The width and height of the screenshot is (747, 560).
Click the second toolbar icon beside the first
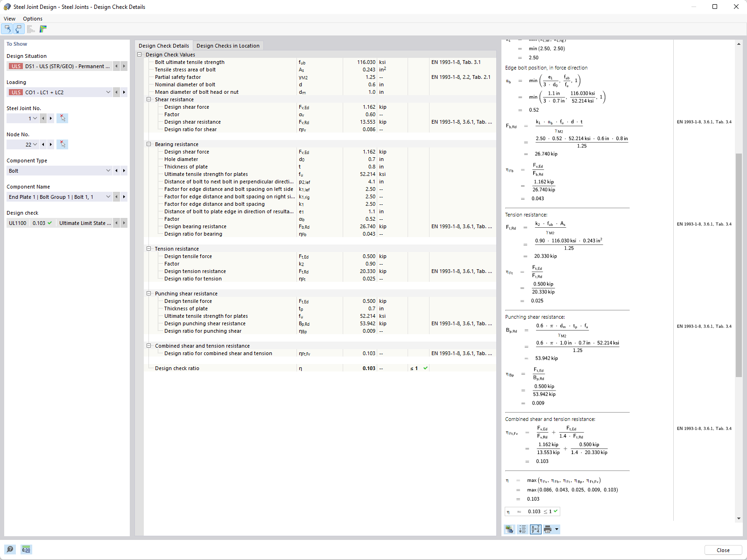tap(19, 29)
